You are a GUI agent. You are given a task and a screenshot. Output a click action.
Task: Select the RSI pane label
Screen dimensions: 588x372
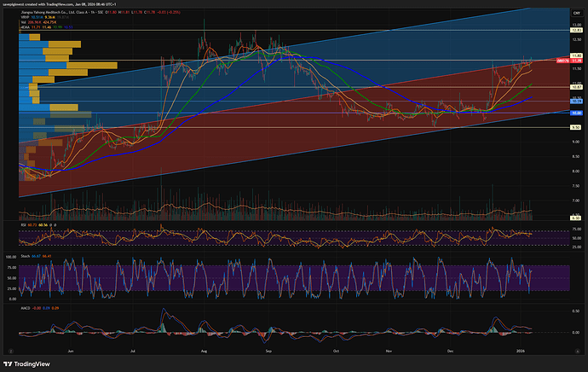click(x=23, y=226)
